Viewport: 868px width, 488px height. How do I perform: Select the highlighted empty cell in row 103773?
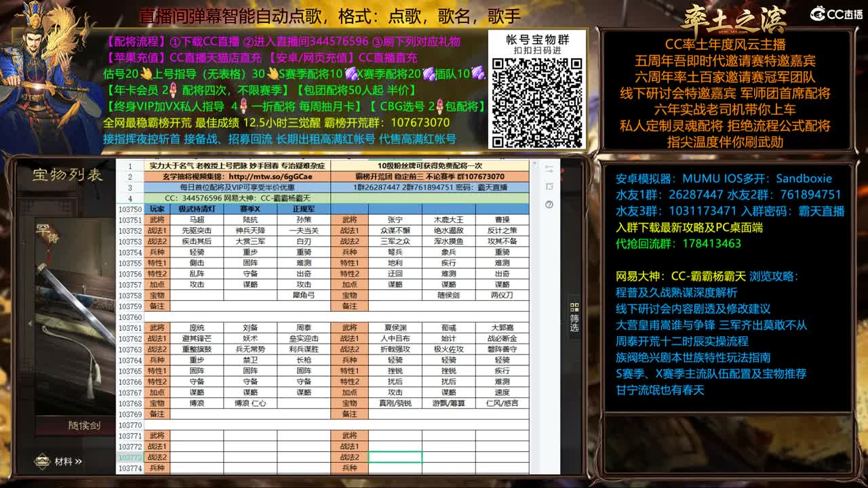click(x=395, y=457)
